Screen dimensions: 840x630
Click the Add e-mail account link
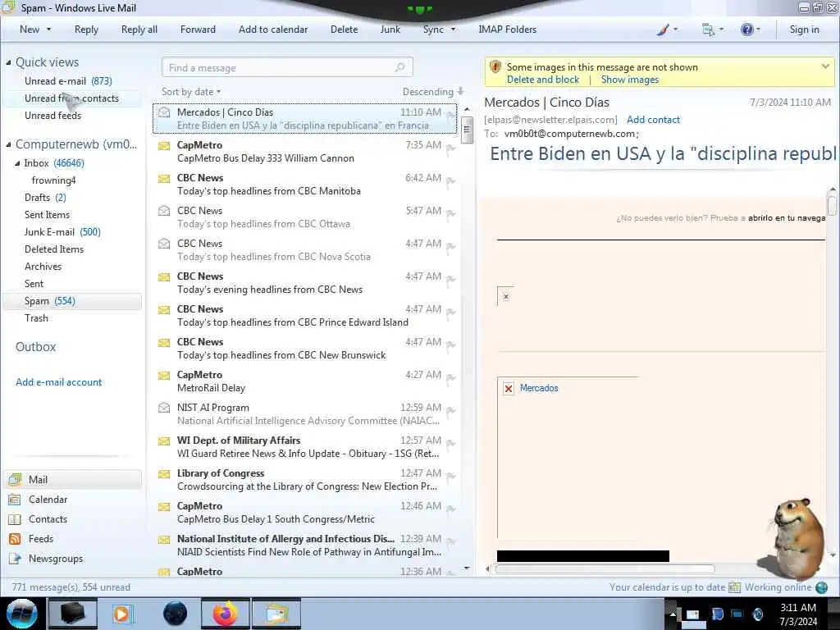pyautogui.click(x=58, y=382)
